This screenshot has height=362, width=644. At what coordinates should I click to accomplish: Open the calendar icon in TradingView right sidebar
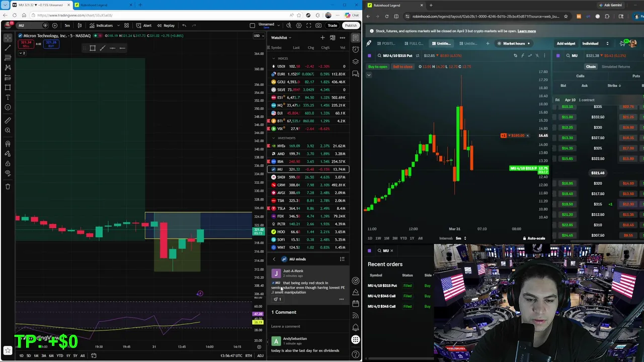tap(356, 304)
